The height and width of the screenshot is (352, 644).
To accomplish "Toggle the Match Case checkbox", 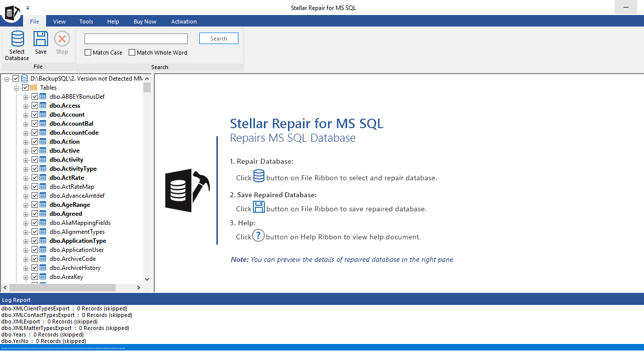I will click(88, 53).
